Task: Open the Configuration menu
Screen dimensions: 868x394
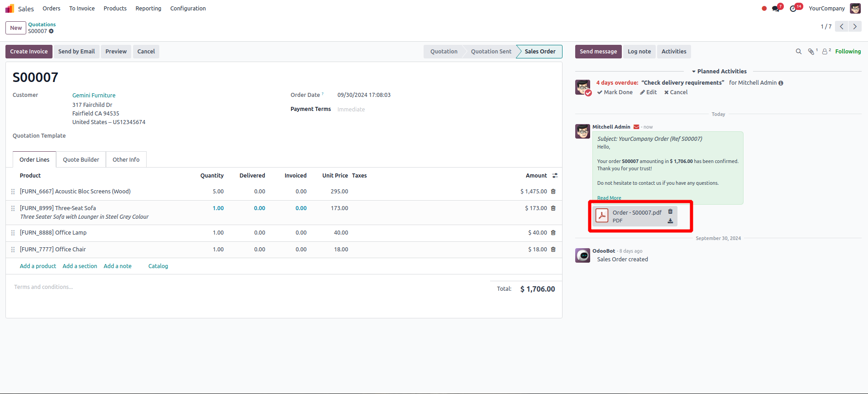Action: (x=188, y=9)
